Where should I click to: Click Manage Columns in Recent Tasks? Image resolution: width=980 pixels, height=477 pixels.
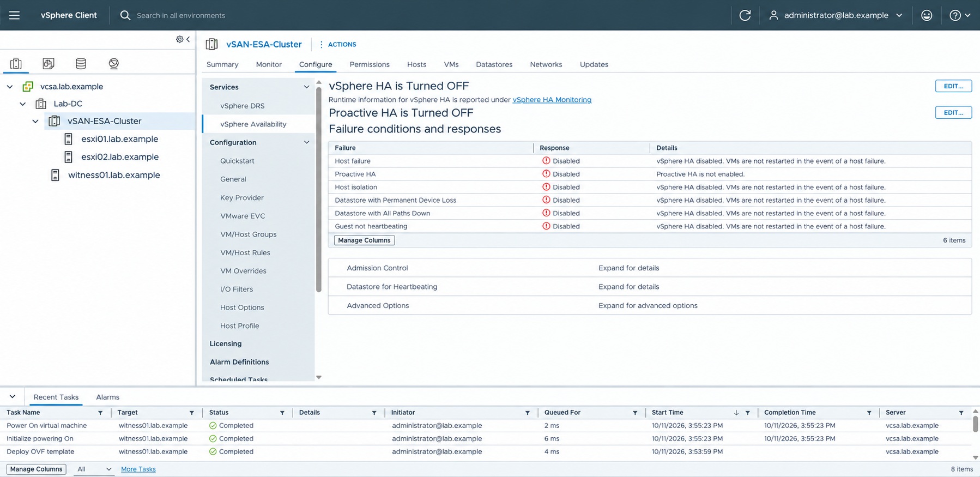pos(36,469)
